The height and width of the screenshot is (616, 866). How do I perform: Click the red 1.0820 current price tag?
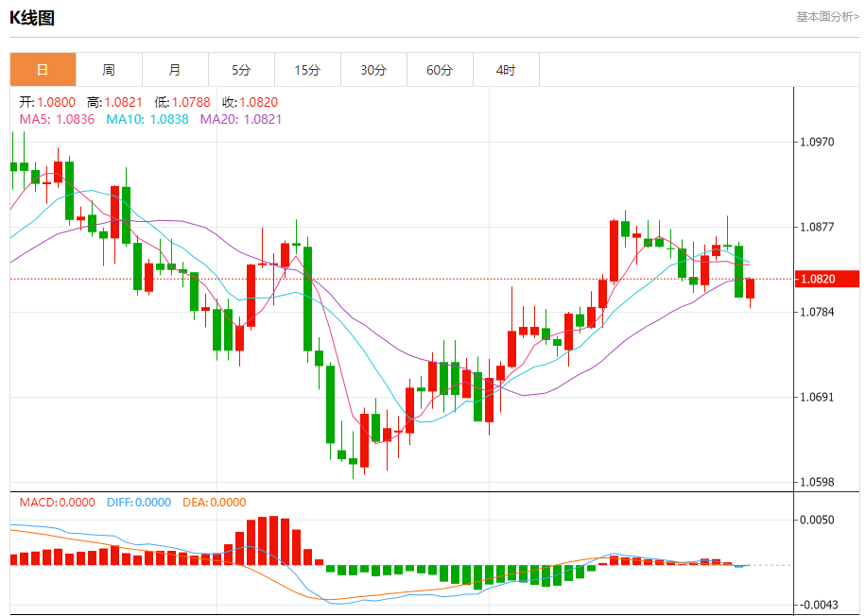click(x=827, y=279)
